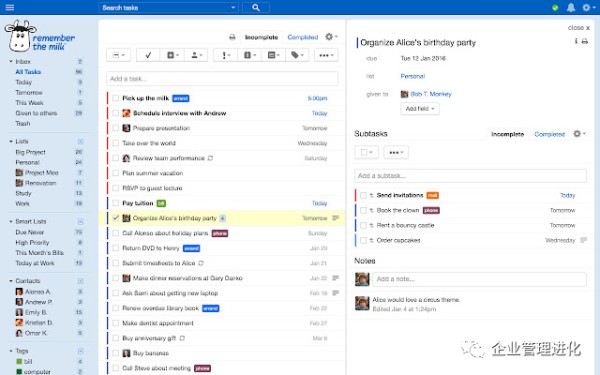Image resolution: width=600 pixels, height=375 pixels.
Task: Open the High Priority smart list
Action: pyautogui.click(x=32, y=243)
